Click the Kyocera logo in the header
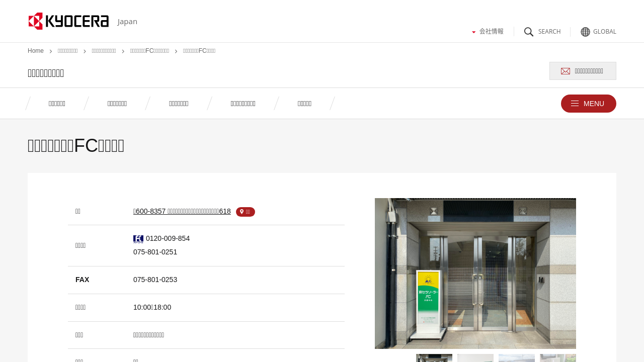Viewport: 644px width, 362px height. (x=68, y=21)
